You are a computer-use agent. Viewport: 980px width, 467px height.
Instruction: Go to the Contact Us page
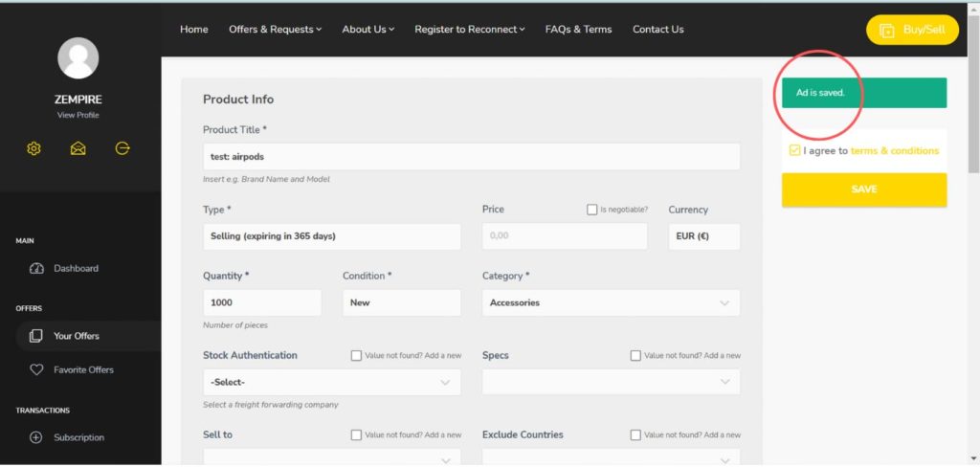pyautogui.click(x=657, y=30)
